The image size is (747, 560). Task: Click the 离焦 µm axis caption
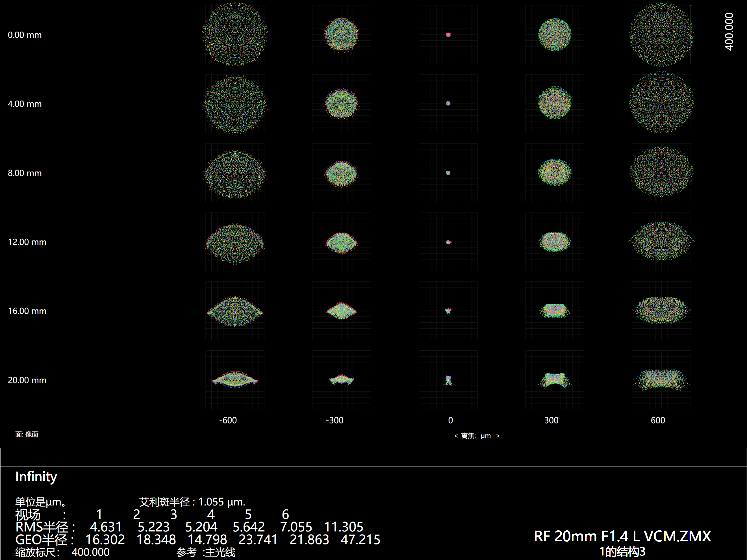pos(477,436)
